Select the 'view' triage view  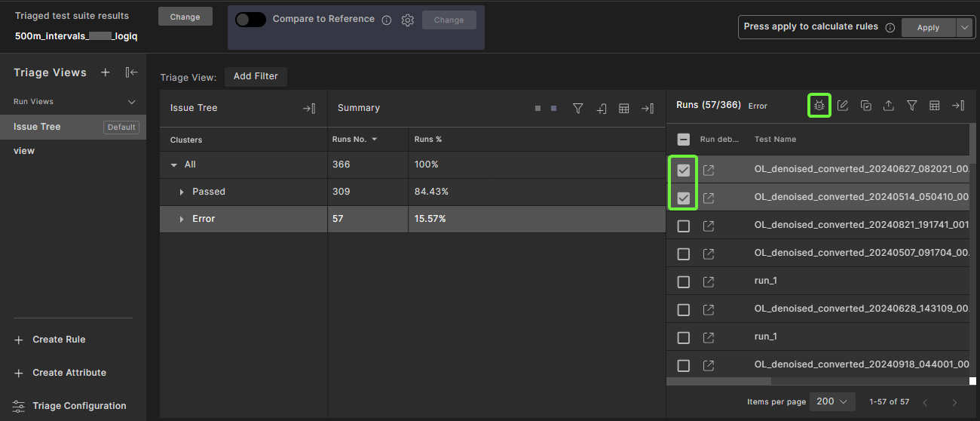(x=24, y=151)
